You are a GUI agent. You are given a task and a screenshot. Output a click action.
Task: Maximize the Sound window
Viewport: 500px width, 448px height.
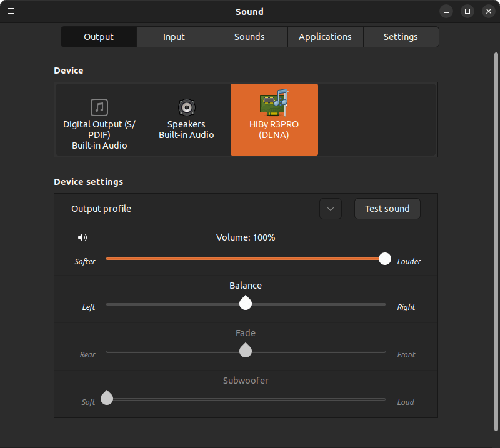point(467,11)
